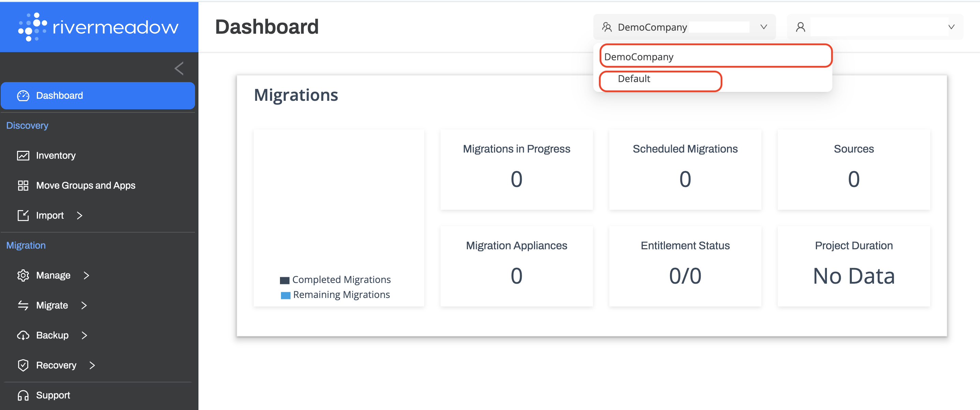Click the Manage gear icon
Viewport: 980px width, 410px height.
pyautogui.click(x=23, y=275)
